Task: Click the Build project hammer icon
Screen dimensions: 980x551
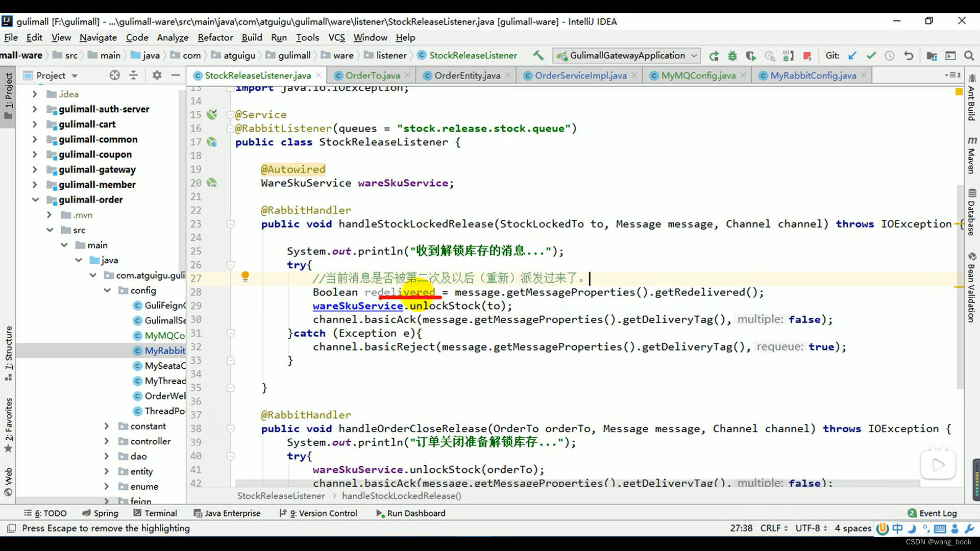Action: tap(538, 56)
